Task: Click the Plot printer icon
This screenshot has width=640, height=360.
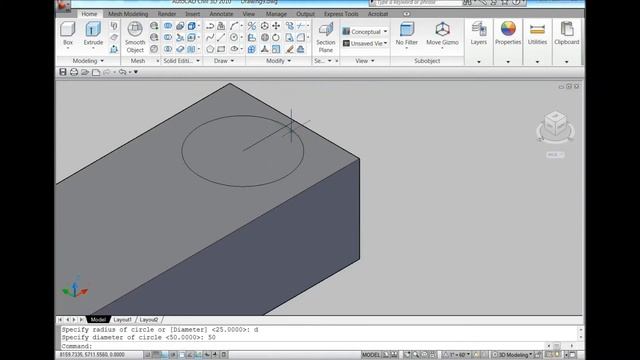Action: (x=74, y=72)
